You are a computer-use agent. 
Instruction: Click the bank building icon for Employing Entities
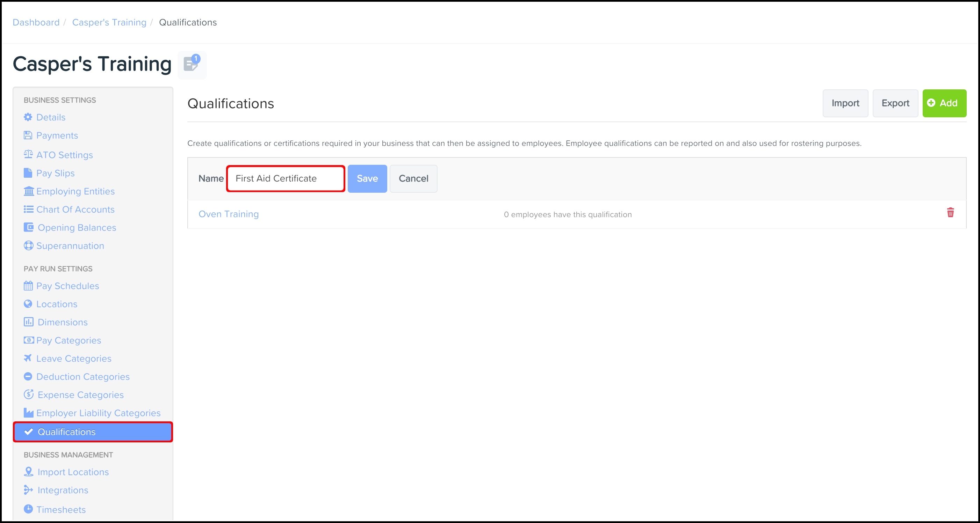(x=29, y=191)
